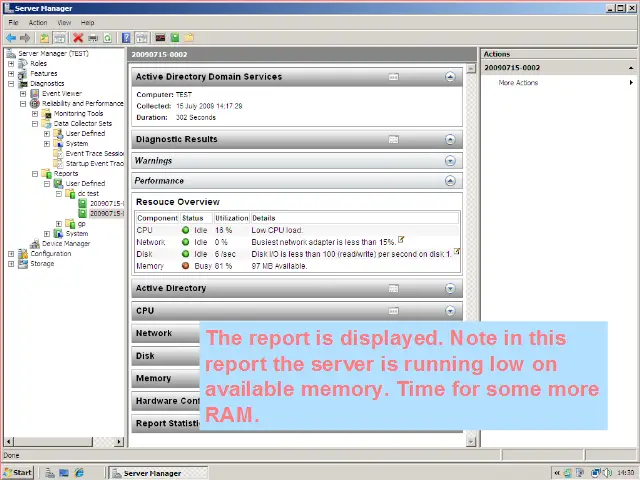The height and width of the screenshot is (480, 640).
Task: Click the volume speaker tray icon
Action: point(607,473)
